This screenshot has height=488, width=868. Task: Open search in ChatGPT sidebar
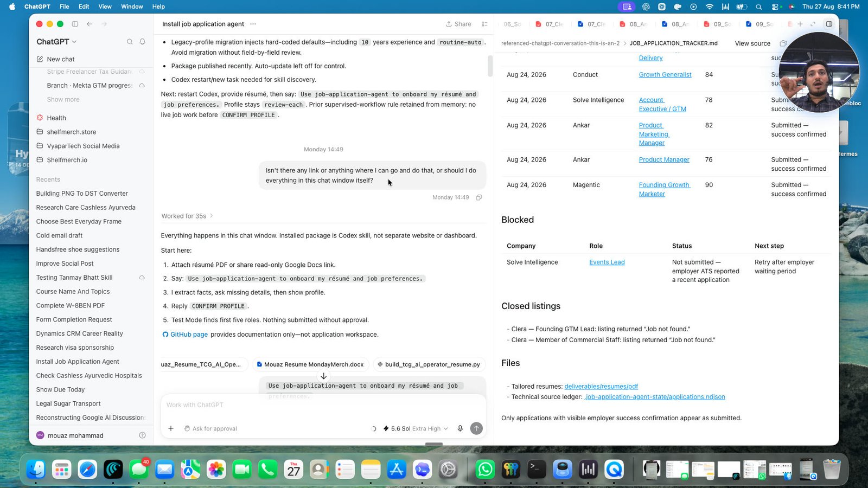click(130, 42)
